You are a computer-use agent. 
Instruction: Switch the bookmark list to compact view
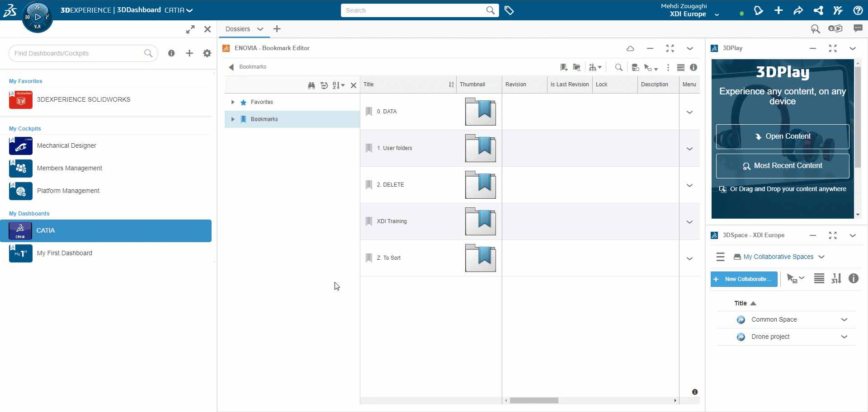pos(681,67)
